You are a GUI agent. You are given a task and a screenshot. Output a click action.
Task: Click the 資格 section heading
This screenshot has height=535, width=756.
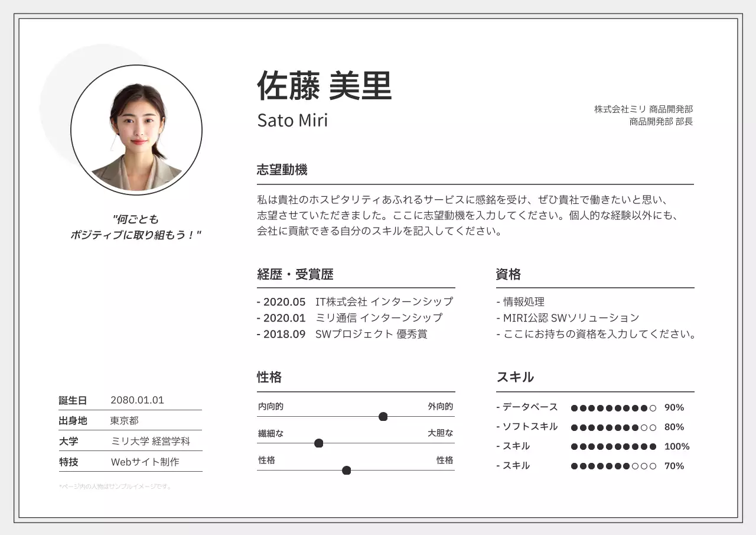point(509,274)
